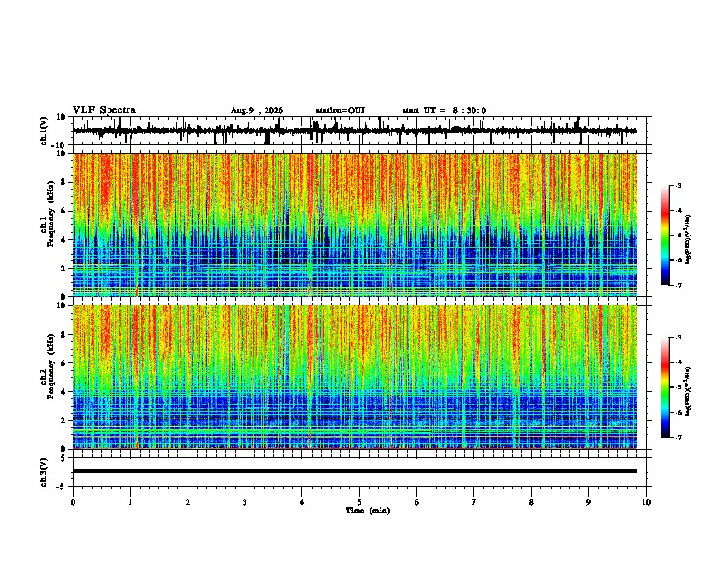Click the "-7" label on ch.2 color bar
This screenshot has height=563, width=728.
[x=677, y=438]
